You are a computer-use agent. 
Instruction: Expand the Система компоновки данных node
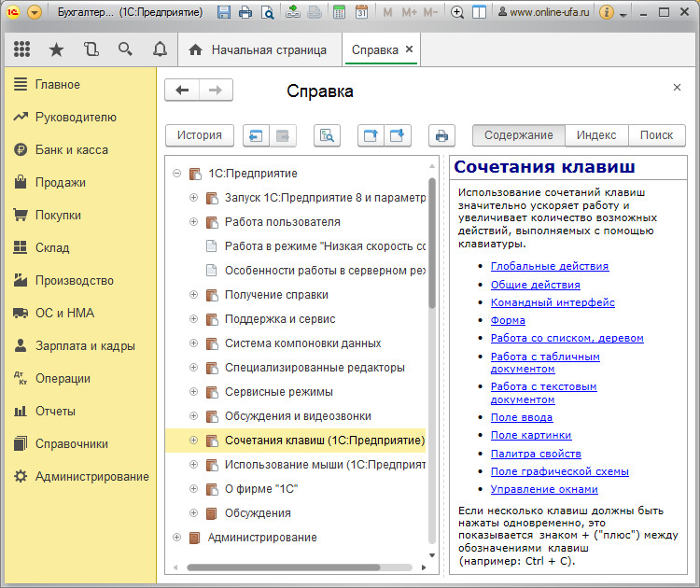[x=193, y=343]
